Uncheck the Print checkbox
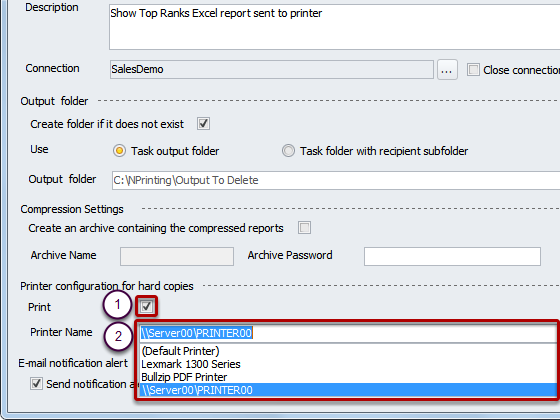 pos(146,306)
